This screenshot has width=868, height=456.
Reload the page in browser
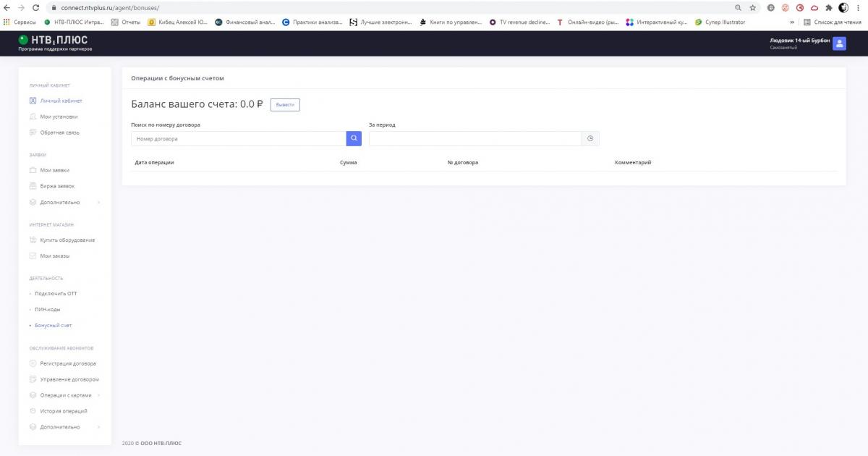coord(36,7)
